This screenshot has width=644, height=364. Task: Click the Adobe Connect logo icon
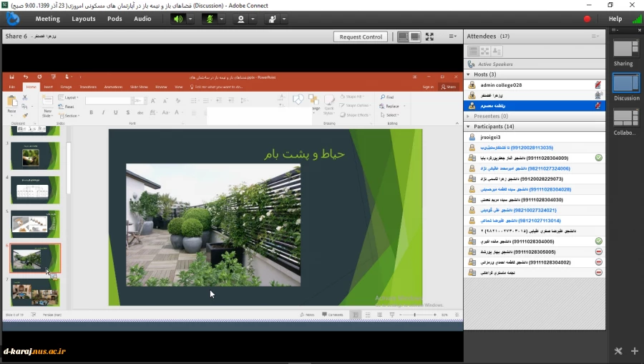coord(13,19)
